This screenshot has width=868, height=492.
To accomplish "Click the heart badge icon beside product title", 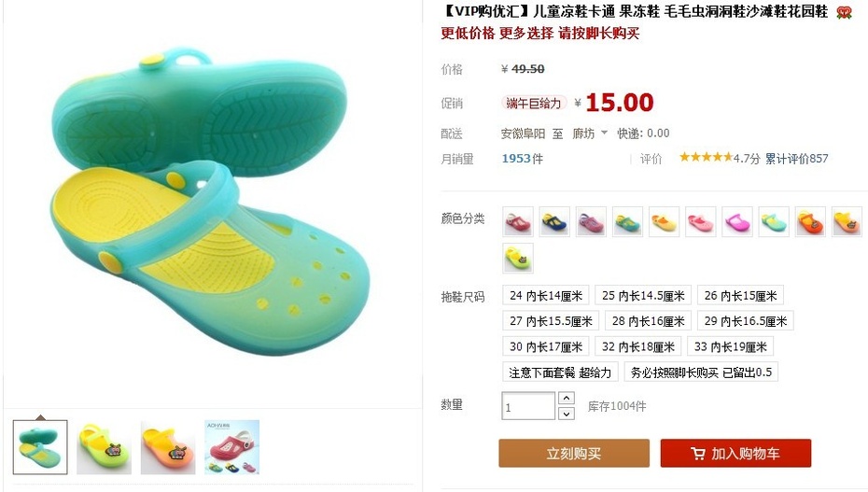I will click(x=844, y=12).
